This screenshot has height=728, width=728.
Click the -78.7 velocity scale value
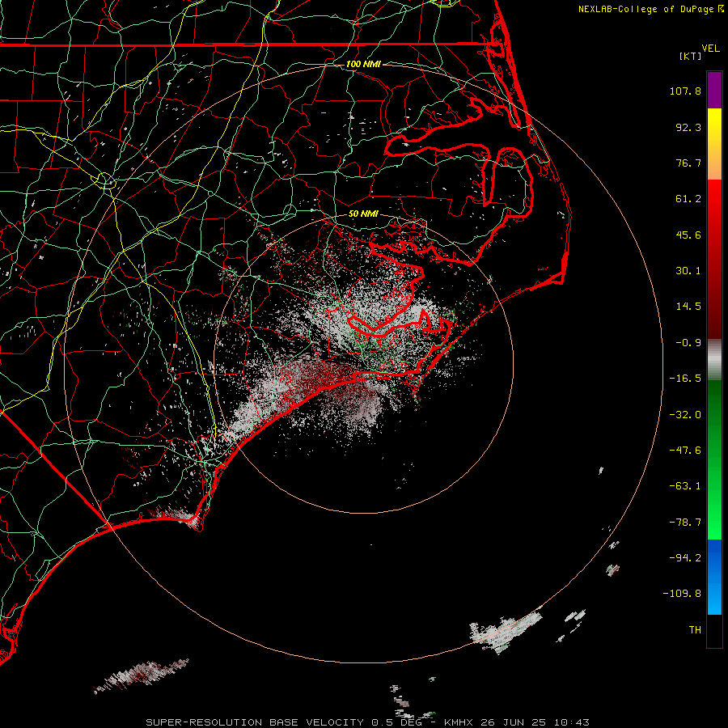(x=685, y=523)
